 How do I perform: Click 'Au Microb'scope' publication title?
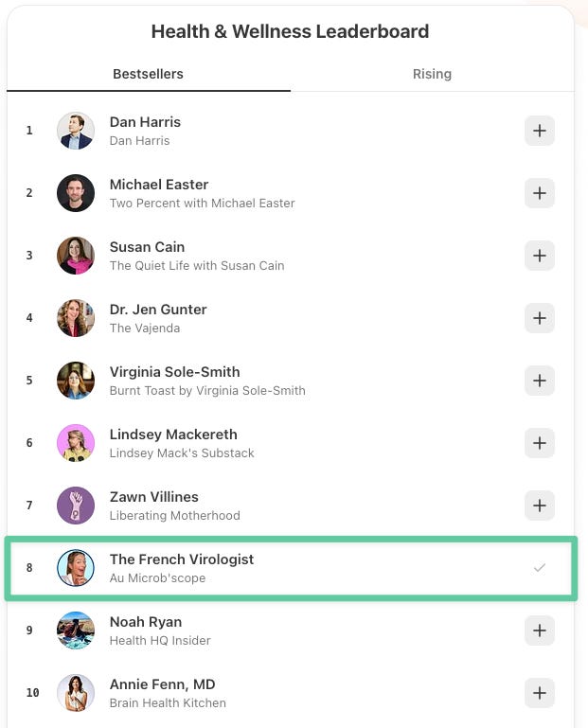(x=157, y=578)
